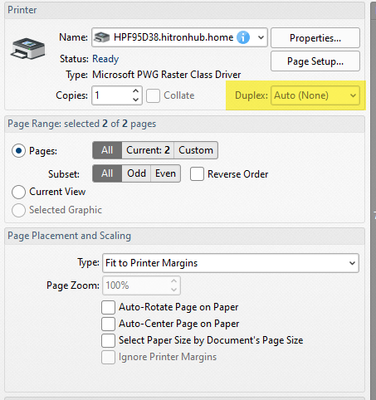Click the Ready status text
376x400 pixels.
coord(105,59)
